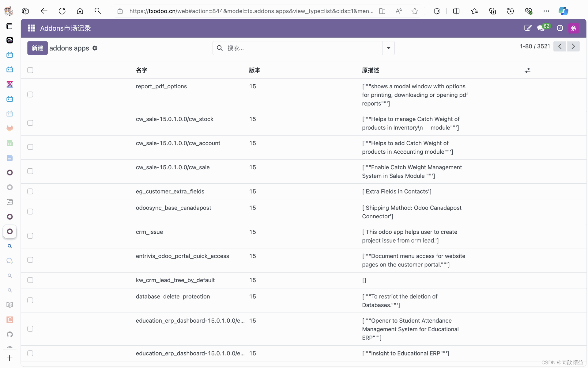The image size is (588, 368).
Task: Expand the search options dropdown arrow
Action: 388,48
